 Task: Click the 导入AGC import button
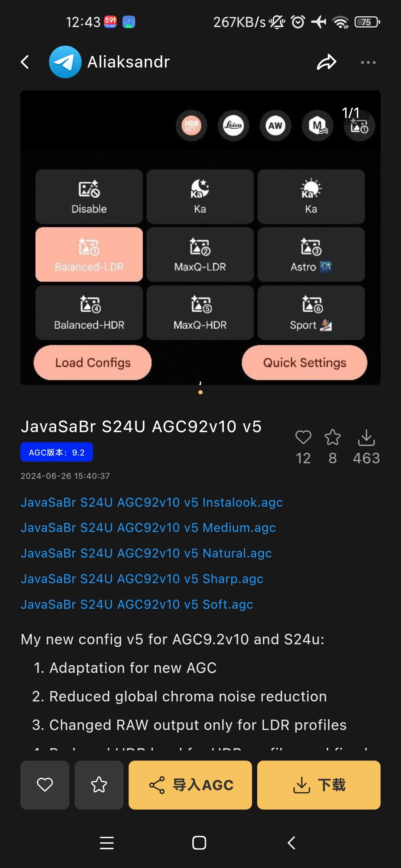pyautogui.click(x=190, y=785)
